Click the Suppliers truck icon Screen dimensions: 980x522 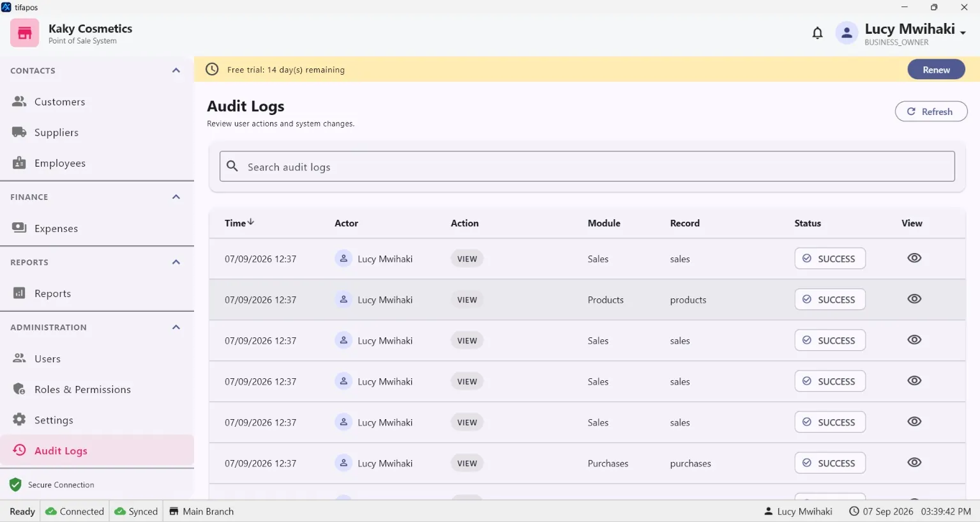[x=20, y=132]
